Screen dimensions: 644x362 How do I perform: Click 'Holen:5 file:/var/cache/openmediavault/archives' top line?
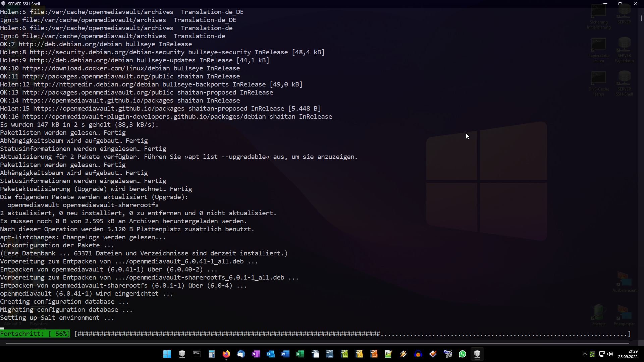122,12
